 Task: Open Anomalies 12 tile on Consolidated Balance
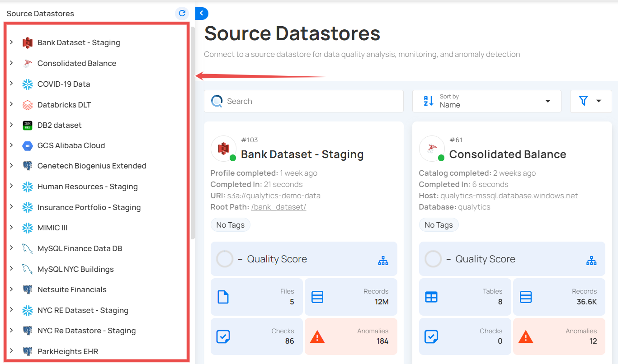[x=559, y=336]
